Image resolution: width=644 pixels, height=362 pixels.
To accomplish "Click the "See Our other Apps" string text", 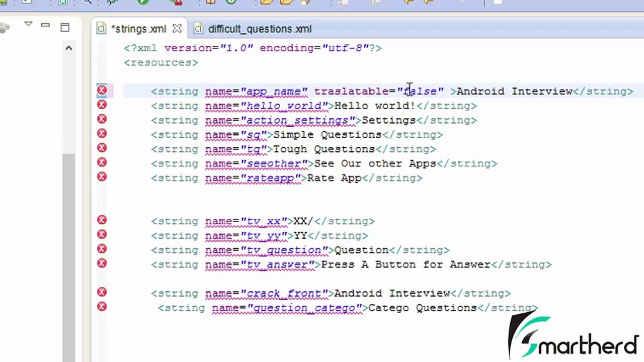I will coord(375,164).
